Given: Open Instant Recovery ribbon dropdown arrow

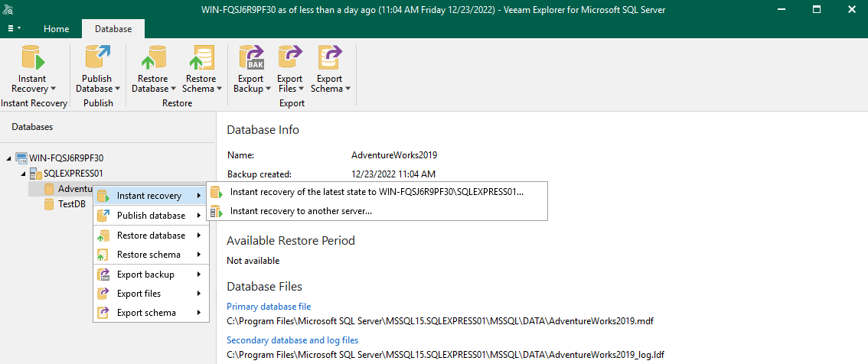Looking at the screenshot, I should pyautogui.click(x=53, y=89).
